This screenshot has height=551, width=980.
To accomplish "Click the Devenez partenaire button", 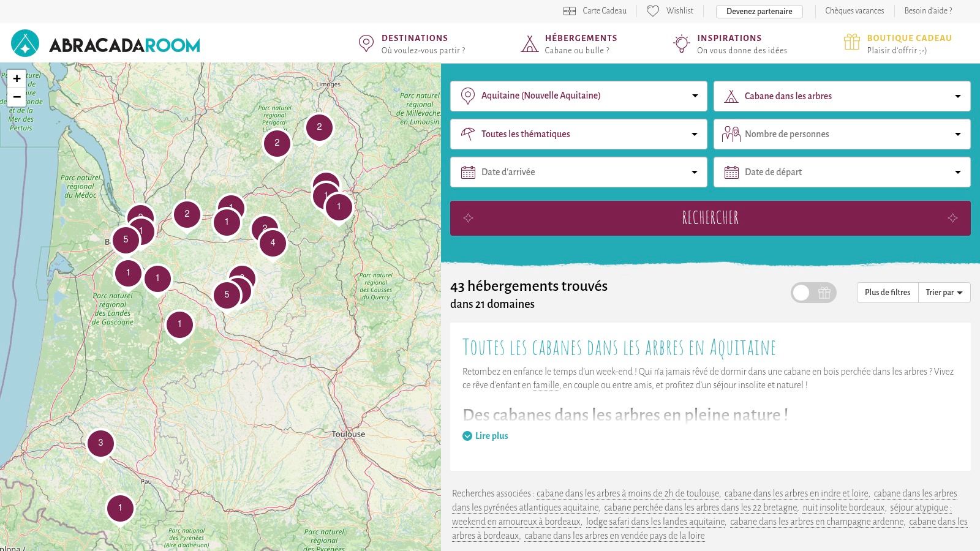I will (759, 11).
